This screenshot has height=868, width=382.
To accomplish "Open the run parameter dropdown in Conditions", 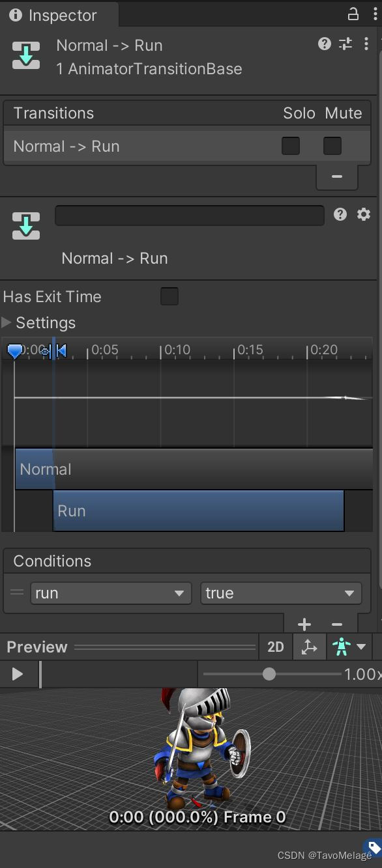I will click(110, 593).
